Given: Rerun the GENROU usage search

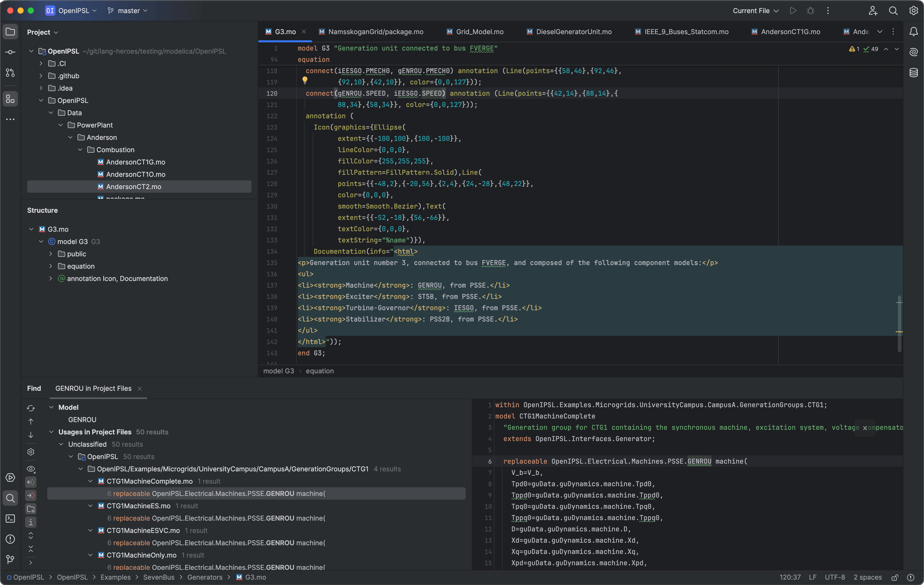Looking at the screenshot, I should click(x=31, y=408).
